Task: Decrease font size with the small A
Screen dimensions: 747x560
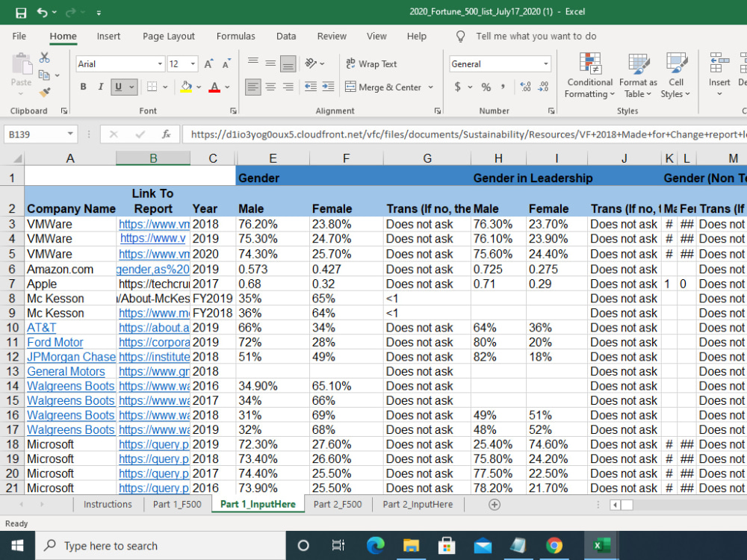Action: click(226, 63)
